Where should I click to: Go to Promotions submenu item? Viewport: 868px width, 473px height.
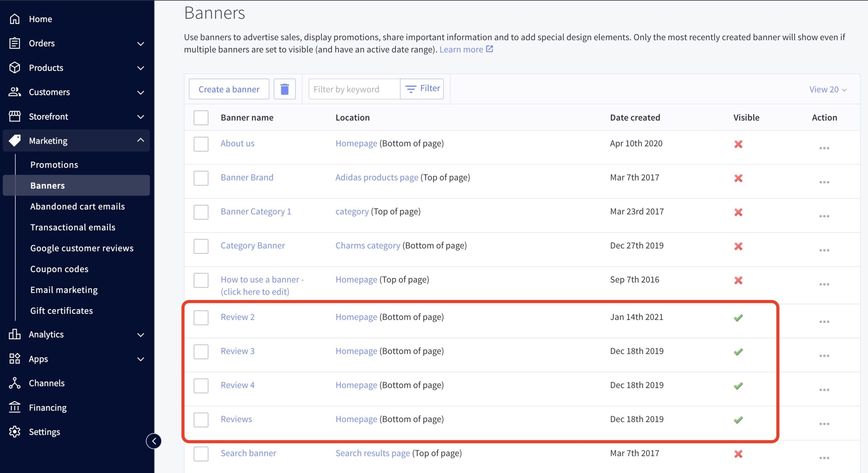click(54, 165)
